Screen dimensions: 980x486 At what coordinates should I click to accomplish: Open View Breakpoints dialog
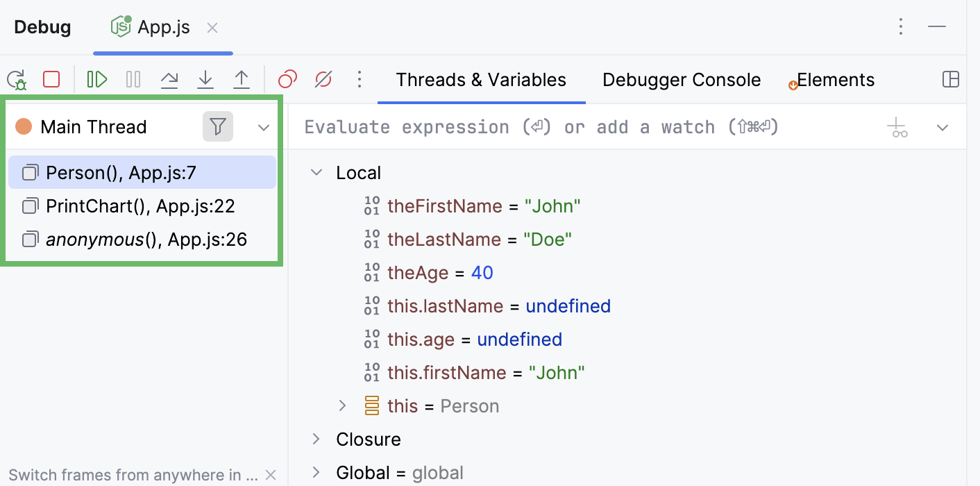[x=287, y=80]
